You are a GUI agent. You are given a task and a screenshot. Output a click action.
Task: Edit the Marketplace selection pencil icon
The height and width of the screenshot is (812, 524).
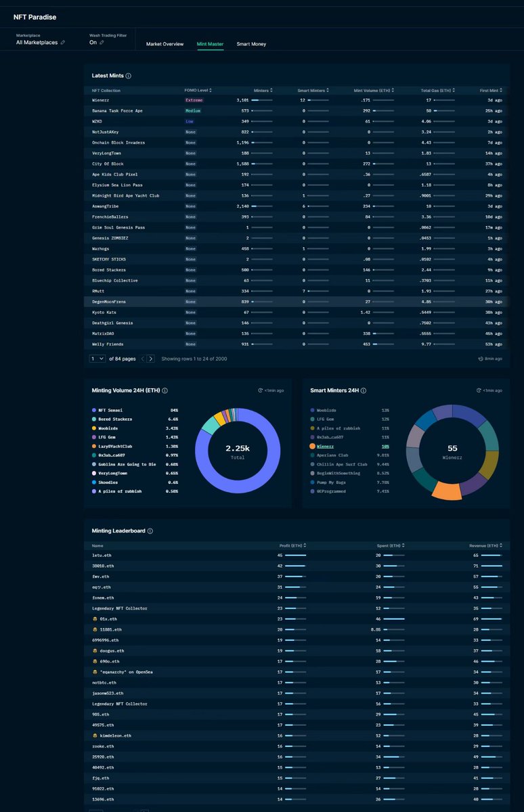click(x=63, y=42)
